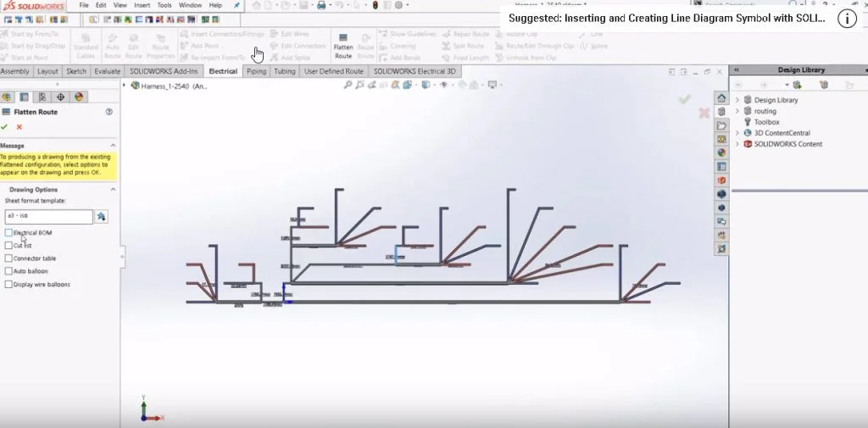Click the Zoom to Fit magnifier icon
Viewport: 868px width, 428px height.
point(348,85)
